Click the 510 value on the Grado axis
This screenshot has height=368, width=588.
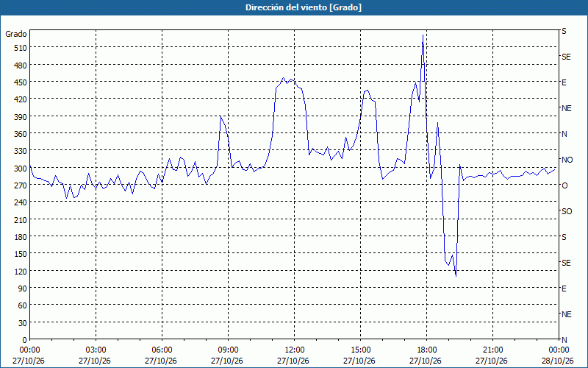click(x=21, y=48)
